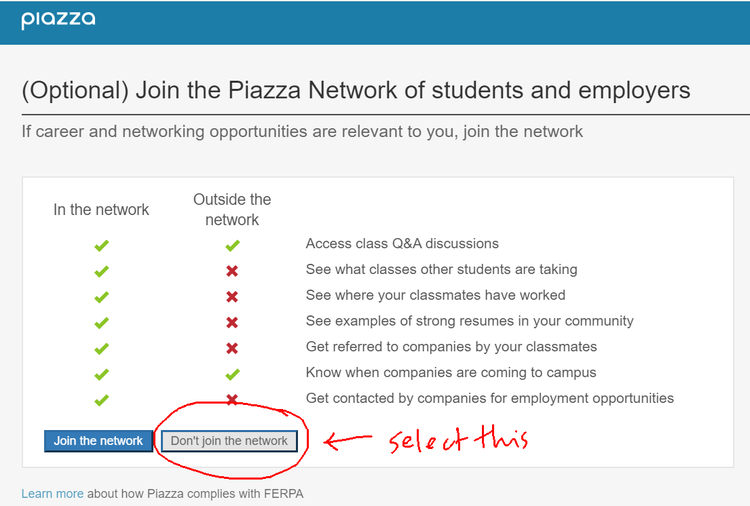The width and height of the screenshot is (750, 506).
Task: Open the Learn more FERPA link
Action: [x=52, y=494]
